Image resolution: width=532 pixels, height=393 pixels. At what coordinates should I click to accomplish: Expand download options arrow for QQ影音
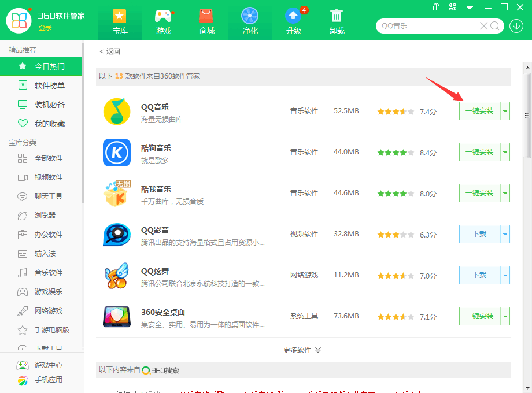(505, 234)
